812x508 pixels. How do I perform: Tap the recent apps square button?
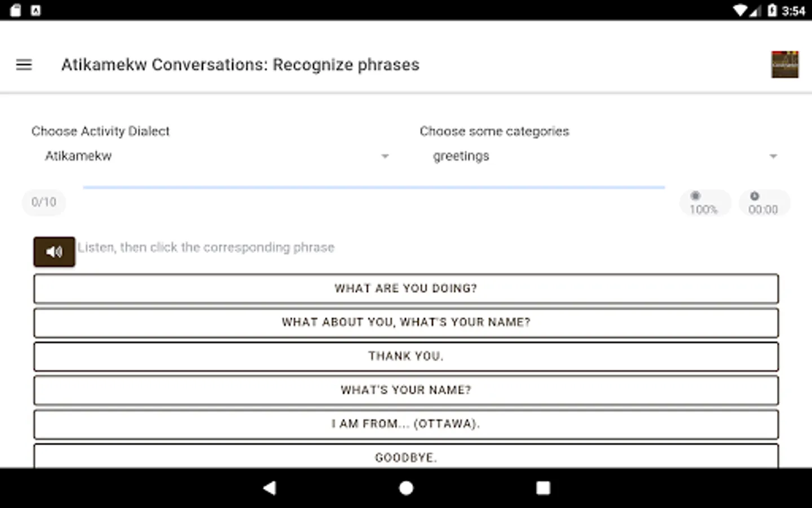pyautogui.click(x=542, y=488)
